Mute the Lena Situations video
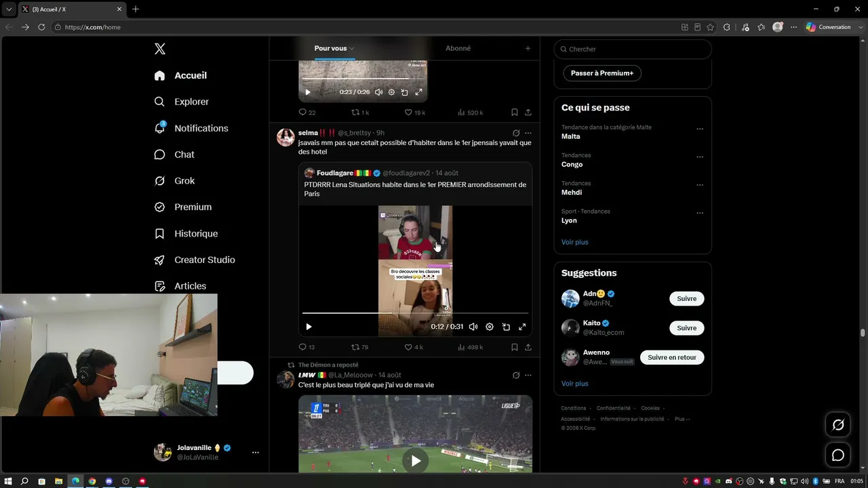This screenshot has width=868, height=488. pyautogui.click(x=473, y=327)
